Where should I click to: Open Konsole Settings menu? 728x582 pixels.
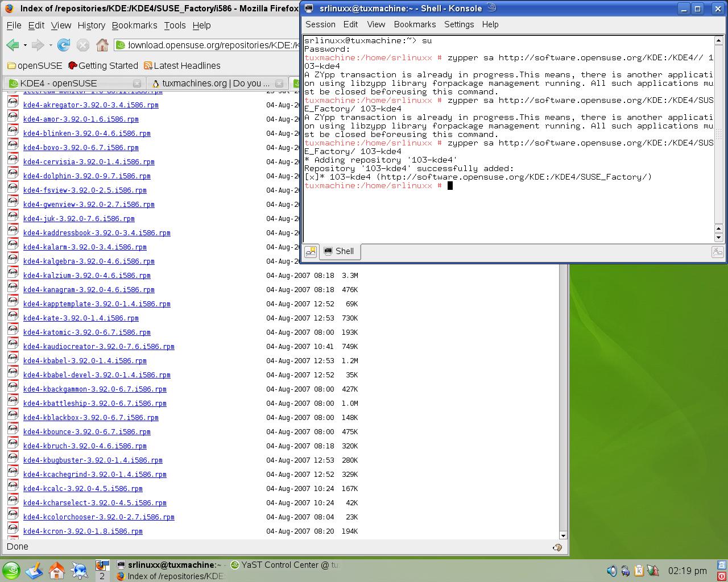459,24
